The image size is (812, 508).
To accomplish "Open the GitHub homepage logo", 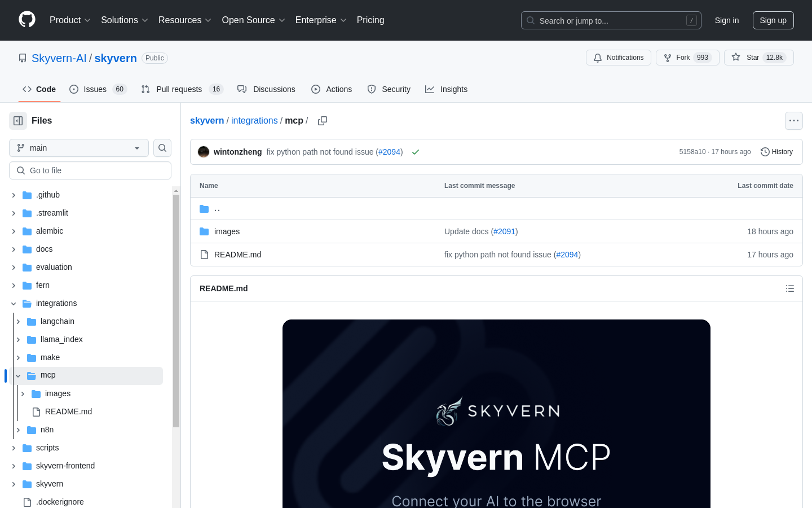I will [27, 20].
